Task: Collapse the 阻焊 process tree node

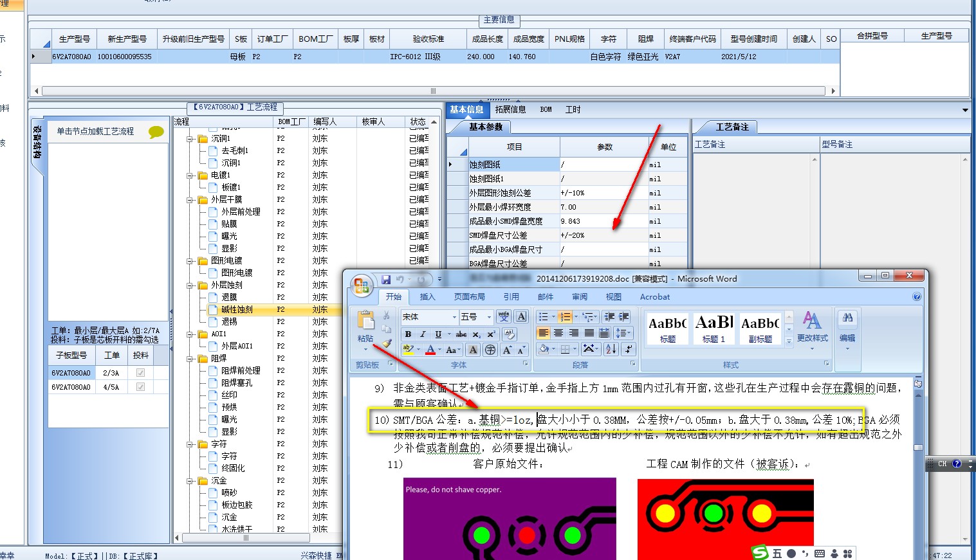Action: [x=190, y=359]
